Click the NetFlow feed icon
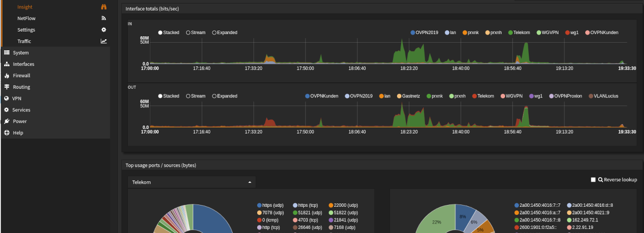Screen dimensions: 644x233 pyautogui.click(x=104, y=18)
